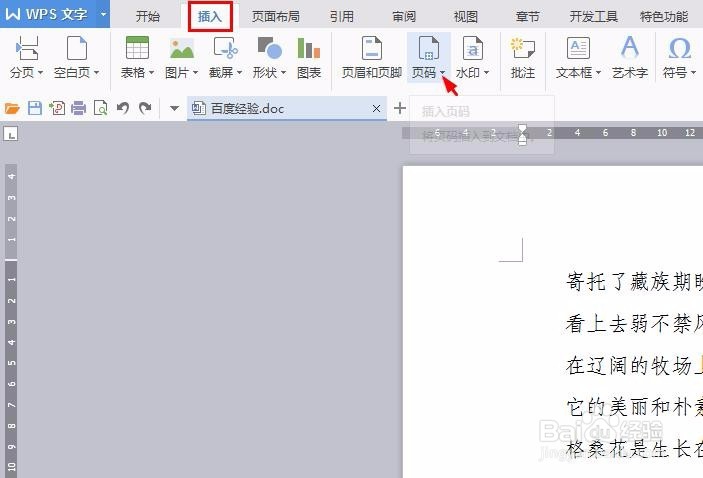Click the print preview icon
The height and width of the screenshot is (478, 703).
[100, 108]
